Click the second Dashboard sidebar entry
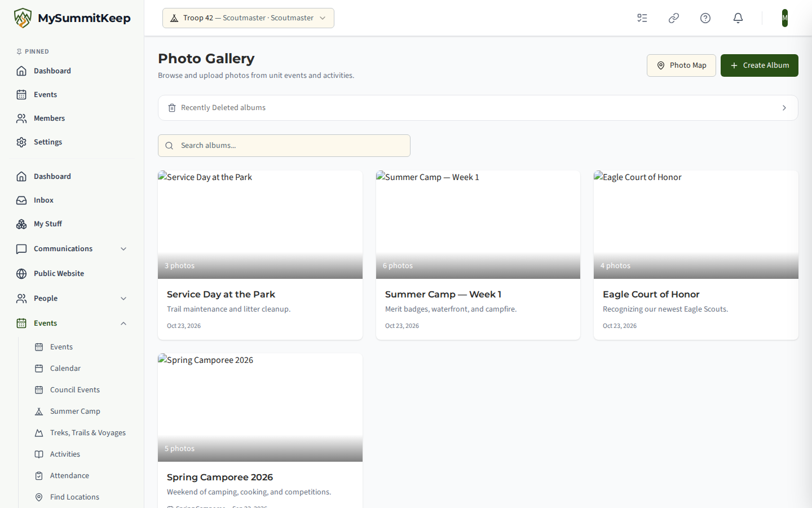The image size is (812, 508). (x=72, y=177)
